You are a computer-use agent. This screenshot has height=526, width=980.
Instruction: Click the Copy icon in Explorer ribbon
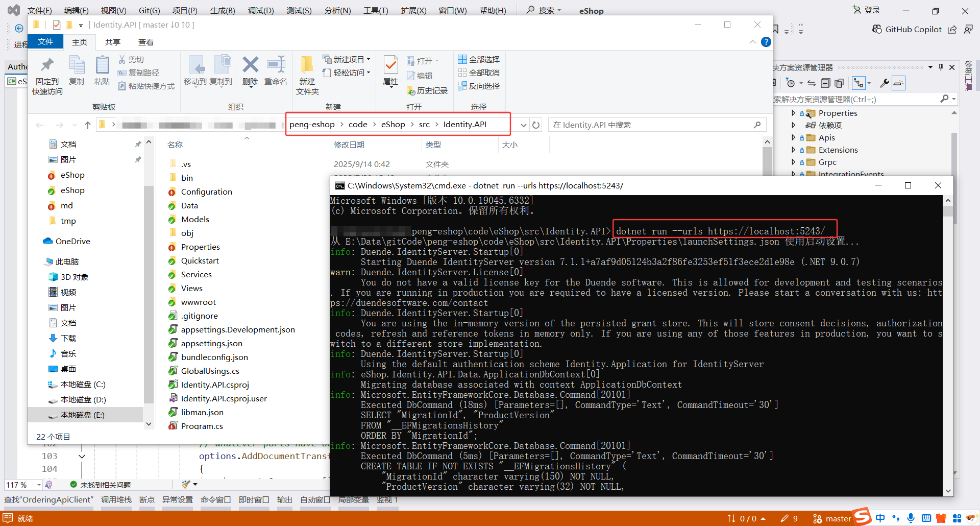(x=77, y=70)
